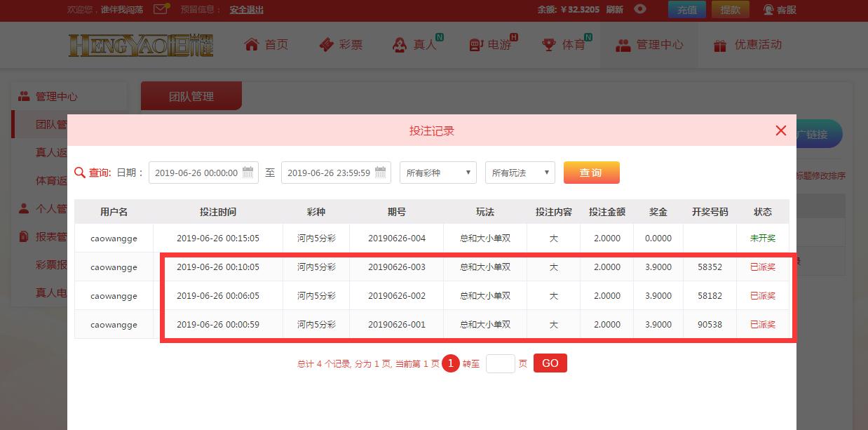
Task: Open 彩票 lottery menu
Action: coord(341,44)
